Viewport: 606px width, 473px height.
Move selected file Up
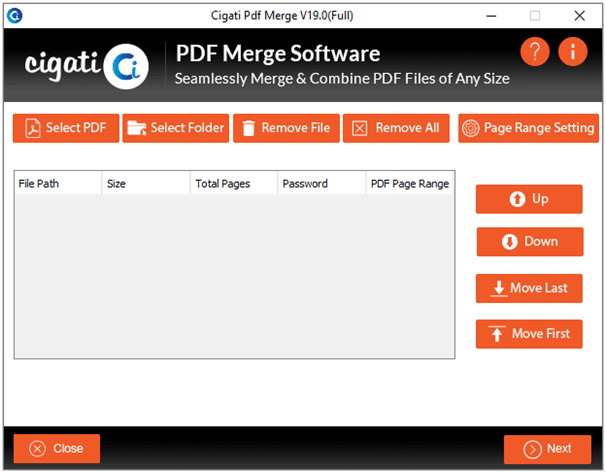529,199
